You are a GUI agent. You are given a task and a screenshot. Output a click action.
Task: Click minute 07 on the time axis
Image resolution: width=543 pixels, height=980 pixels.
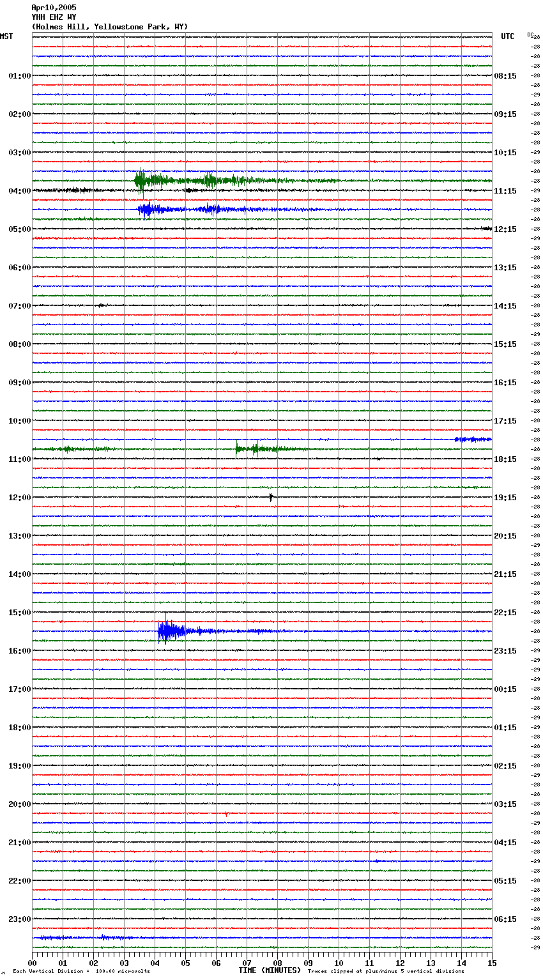pos(247,963)
